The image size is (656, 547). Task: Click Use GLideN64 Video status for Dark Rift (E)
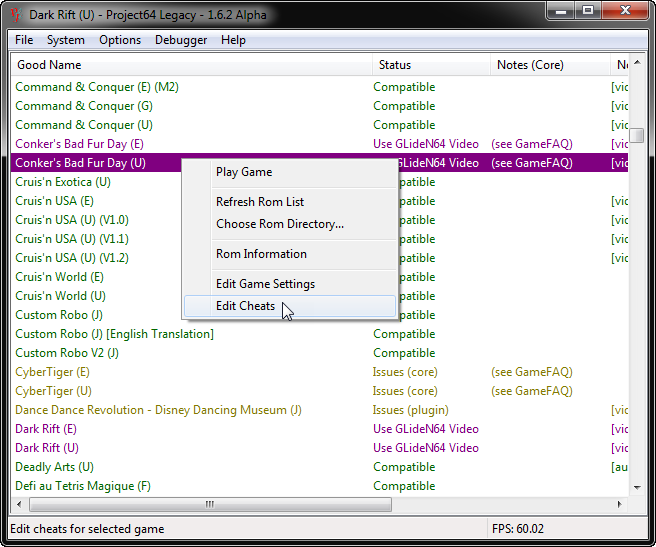pos(426,429)
